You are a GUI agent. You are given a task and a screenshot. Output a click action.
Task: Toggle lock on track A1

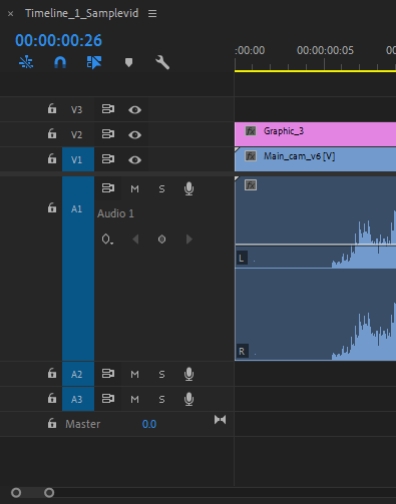(52, 208)
